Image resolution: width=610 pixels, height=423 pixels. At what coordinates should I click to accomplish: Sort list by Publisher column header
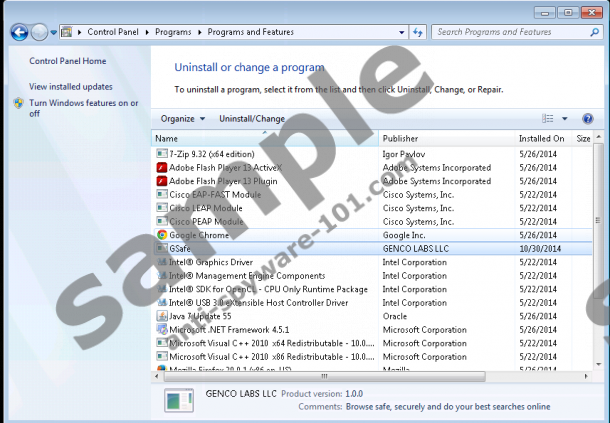click(400, 138)
